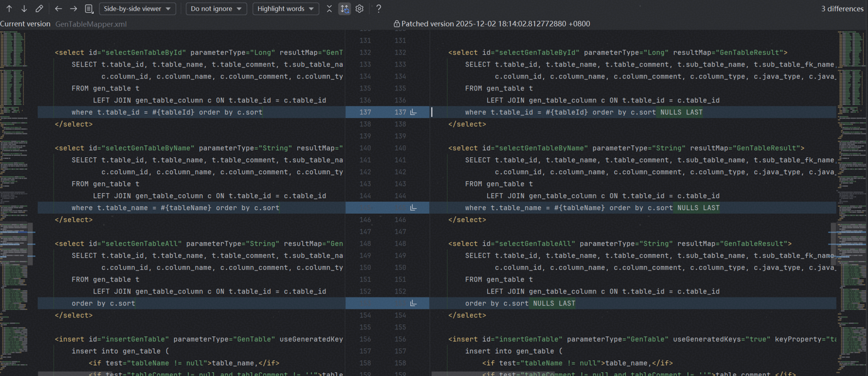This screenshot has height=376, width=868.
Task: Click the Current version title label
Action: pyautogui.click(x=25, y=24)
